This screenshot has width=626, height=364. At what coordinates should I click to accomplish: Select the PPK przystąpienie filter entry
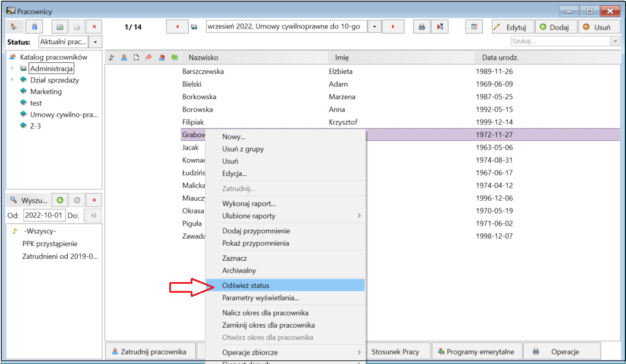tap(50, 244)
